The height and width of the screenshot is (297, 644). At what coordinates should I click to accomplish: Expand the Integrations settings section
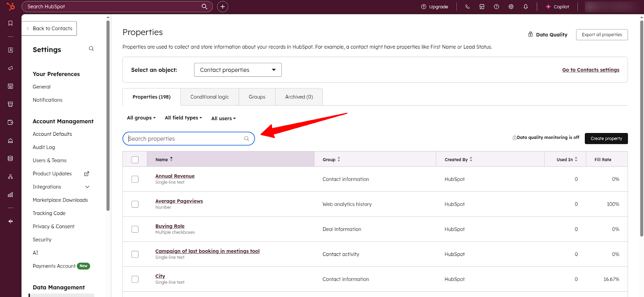87,187
